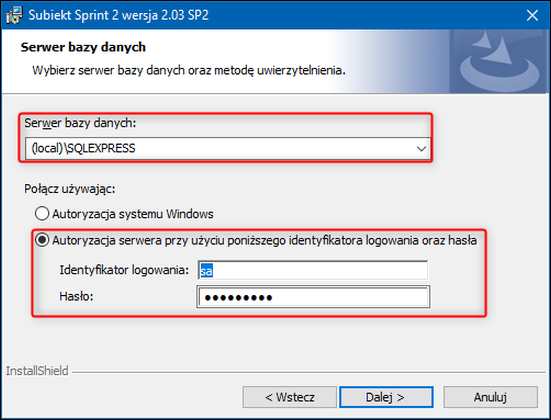This screenshot has height=420, width=551.
Task: Click the installer icon in the title bar
Action: (14, 15)
